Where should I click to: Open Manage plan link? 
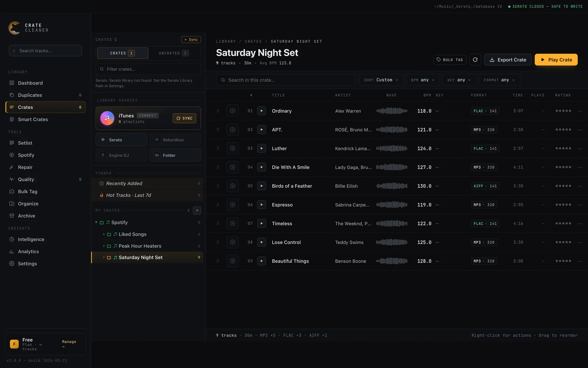tap(69, 344)
